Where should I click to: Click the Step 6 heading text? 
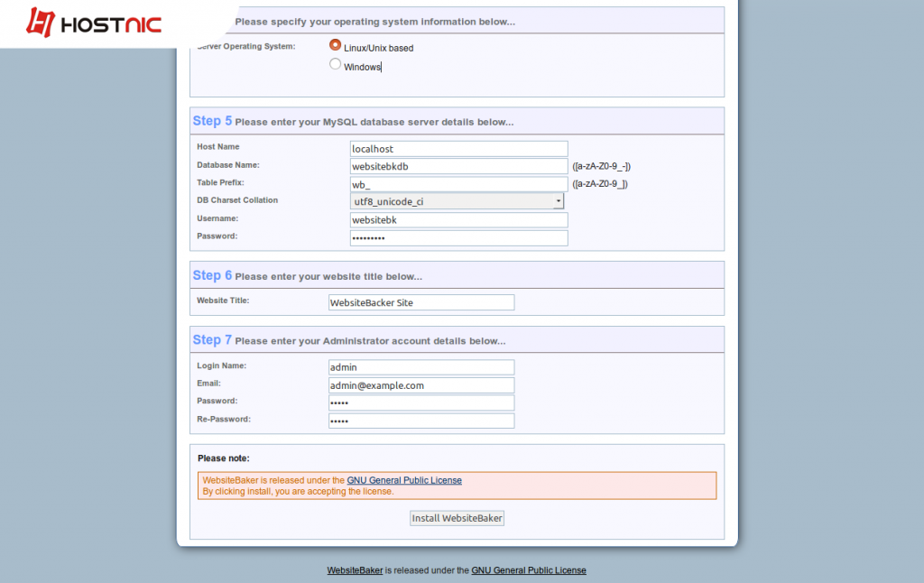[212, 275]
